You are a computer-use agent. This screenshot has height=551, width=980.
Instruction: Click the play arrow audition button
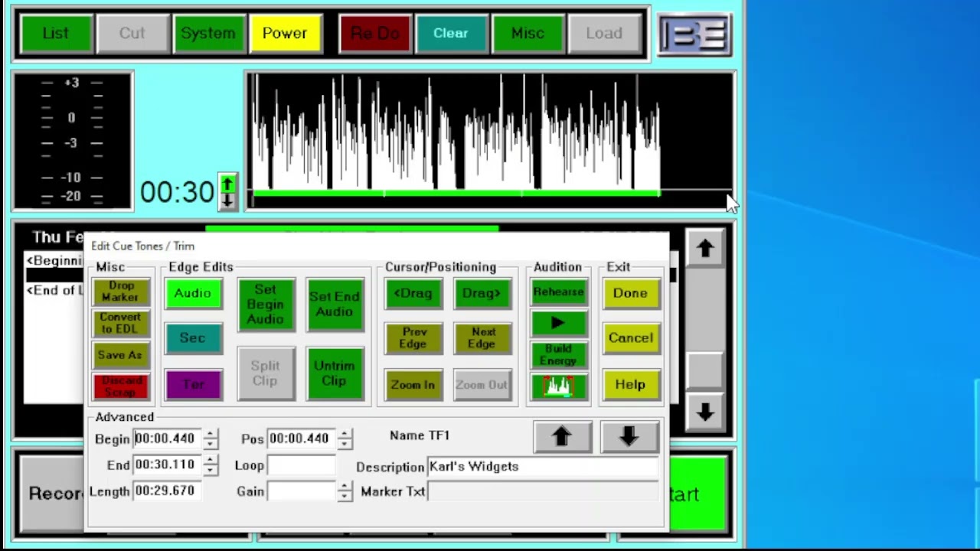point(558,323)
